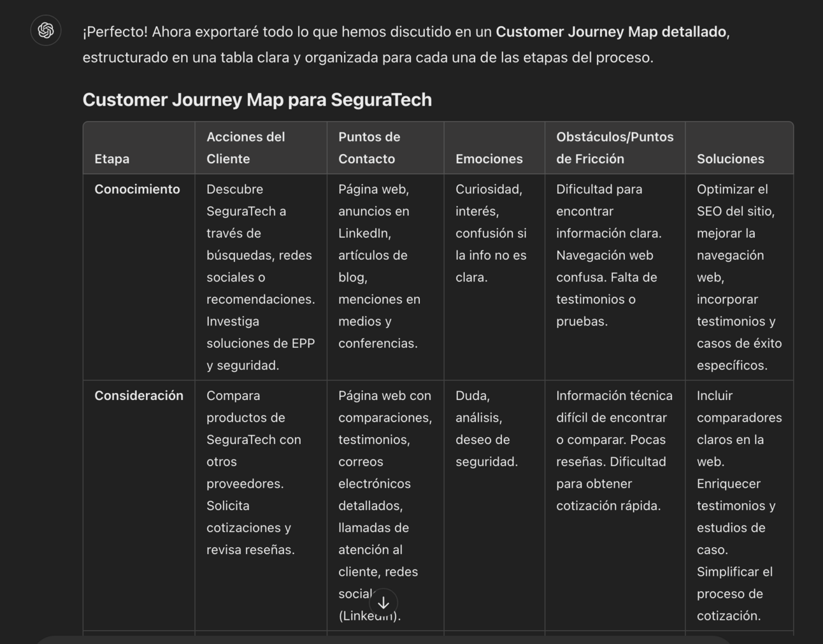The image size is (823, 644).
Task: Select the 'Conocimiento' row label
Action: click(x=138, y=189)
